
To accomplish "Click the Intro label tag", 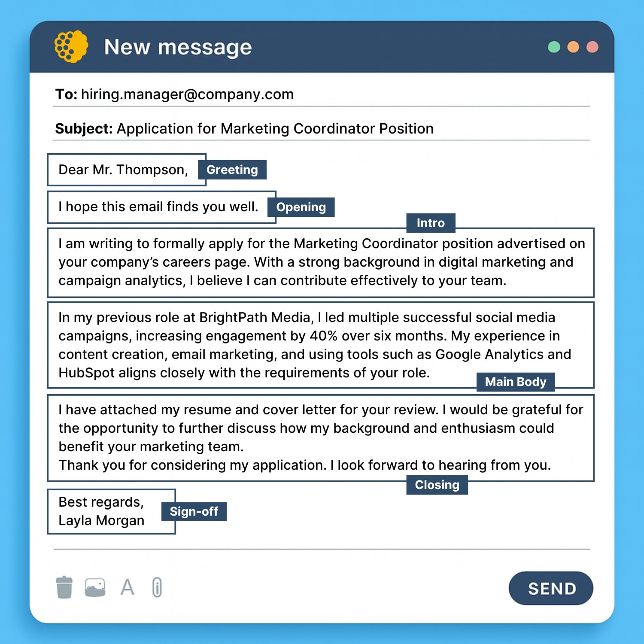I will (x=431, y=223).
